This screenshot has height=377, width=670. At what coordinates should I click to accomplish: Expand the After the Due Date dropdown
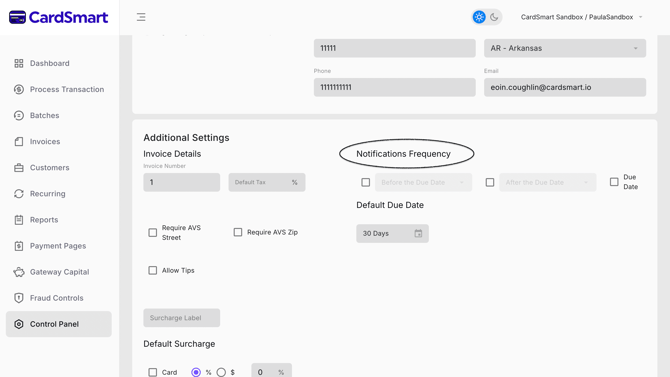coord(548,183)
